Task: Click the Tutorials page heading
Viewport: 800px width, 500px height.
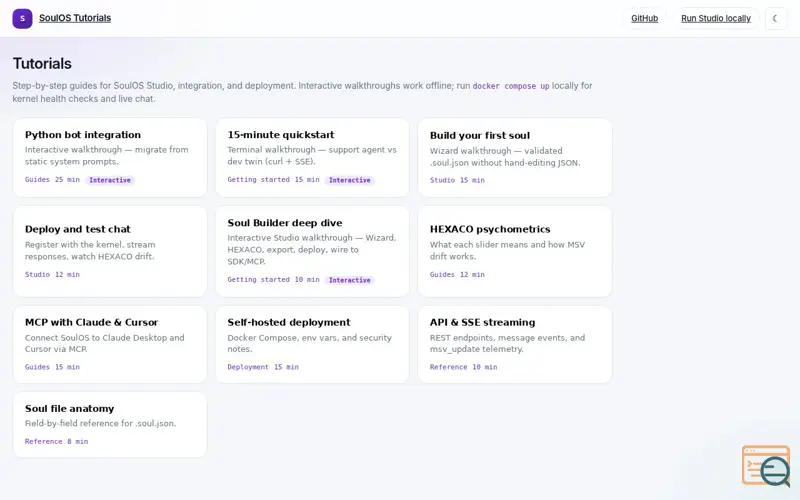Action: tap(42, 63)
